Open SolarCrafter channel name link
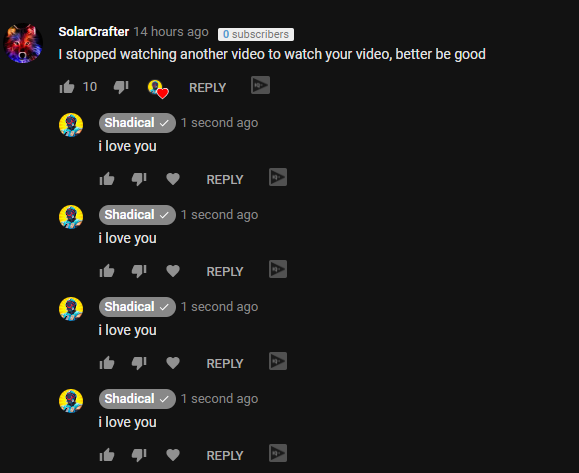Viewport: 579px width, 473px height. pos(94,32)
